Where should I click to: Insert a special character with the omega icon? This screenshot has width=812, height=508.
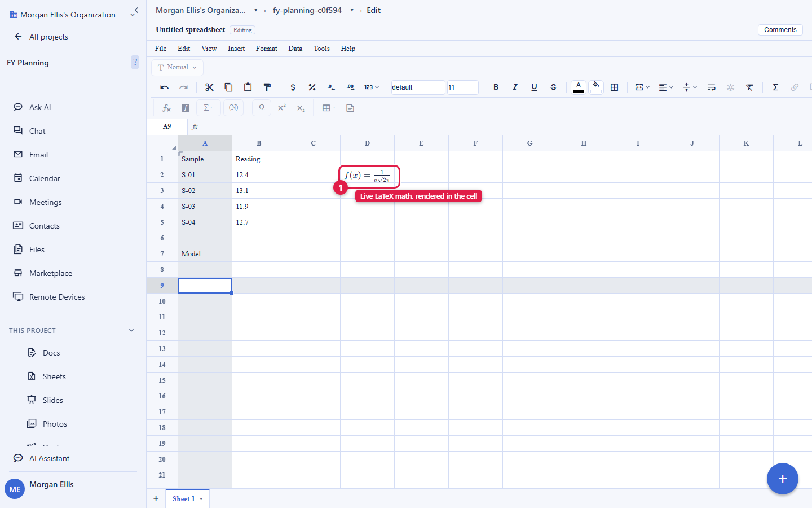(262, 108)
